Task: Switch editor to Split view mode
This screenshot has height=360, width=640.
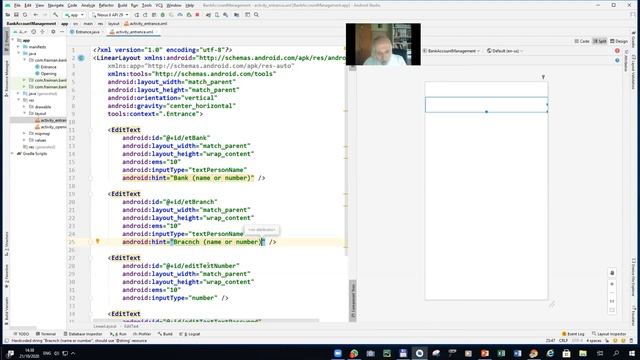Action: pos(600,41)
